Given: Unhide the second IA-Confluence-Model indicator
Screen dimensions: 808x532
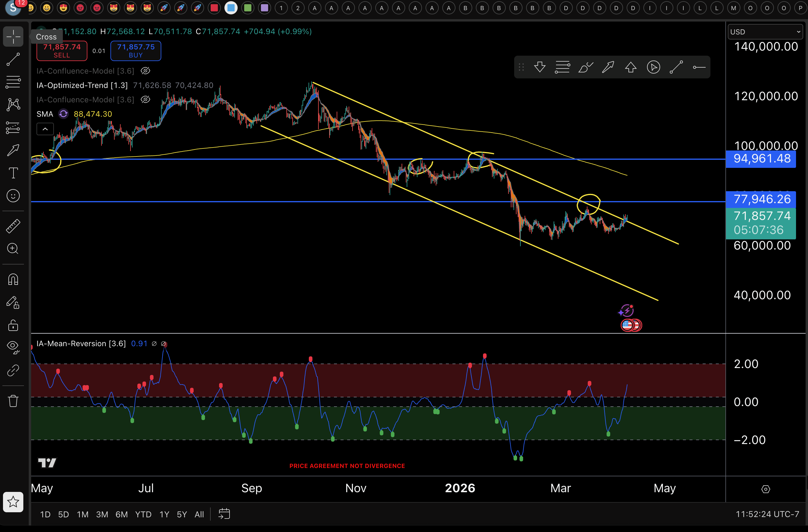Looking at the screenshot, I should [x=145, y=99].
